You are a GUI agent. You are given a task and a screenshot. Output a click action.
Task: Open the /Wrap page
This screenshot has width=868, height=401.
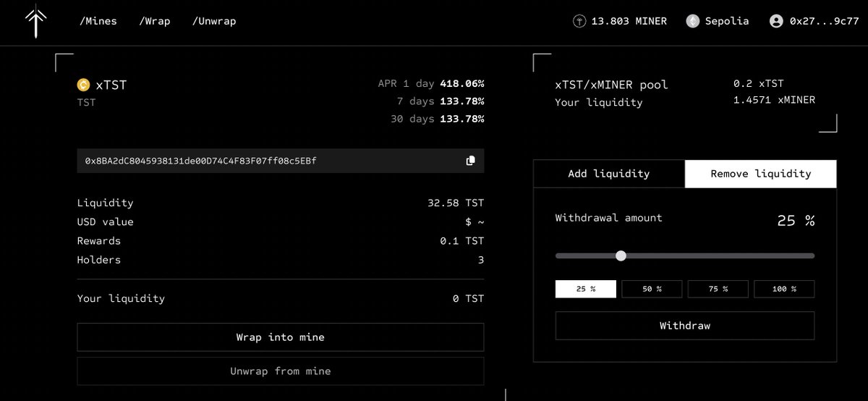[x=155, y=21]
